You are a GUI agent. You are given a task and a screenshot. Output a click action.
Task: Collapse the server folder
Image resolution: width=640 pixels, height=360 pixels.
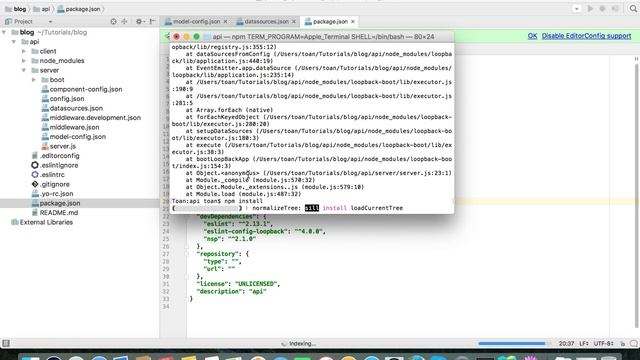pyautogui.click(x=24, y=70)
